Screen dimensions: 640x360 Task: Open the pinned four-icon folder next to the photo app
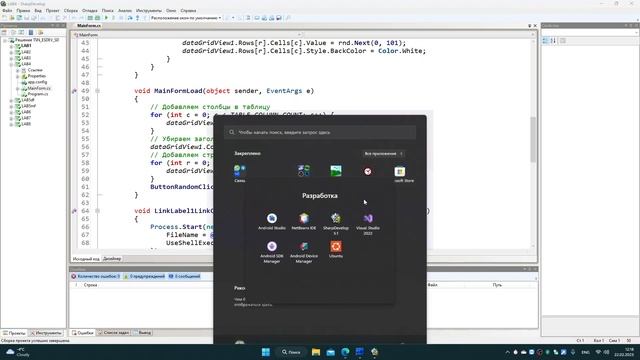(304, 171)
